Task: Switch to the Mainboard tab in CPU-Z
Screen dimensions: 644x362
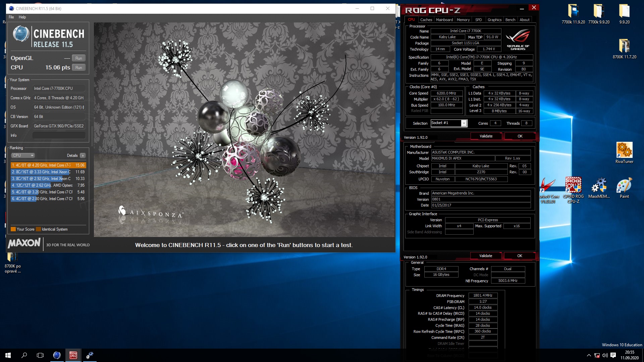Action: (x=444, y=20)
